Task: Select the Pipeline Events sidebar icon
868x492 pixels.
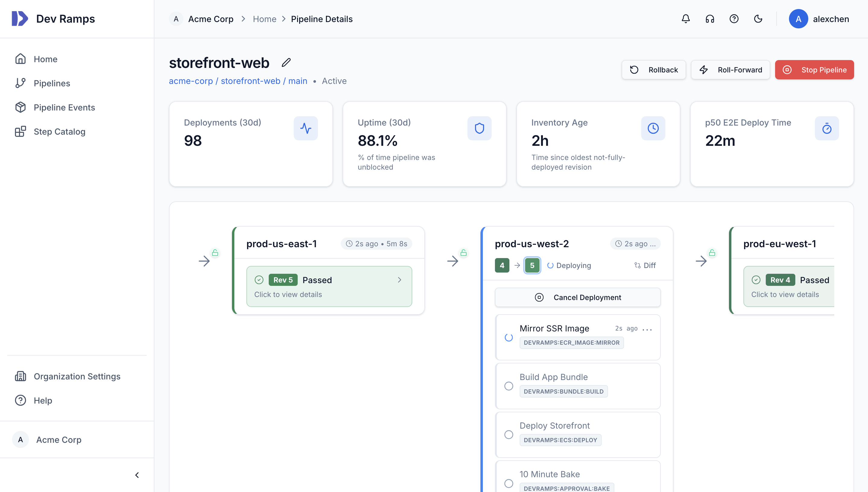Action: tap(20, 107)
